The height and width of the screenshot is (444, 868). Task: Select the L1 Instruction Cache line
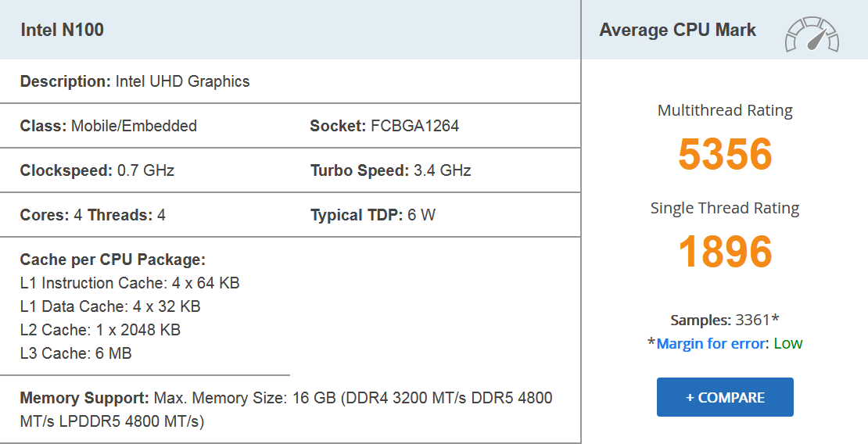click(130, 283)
